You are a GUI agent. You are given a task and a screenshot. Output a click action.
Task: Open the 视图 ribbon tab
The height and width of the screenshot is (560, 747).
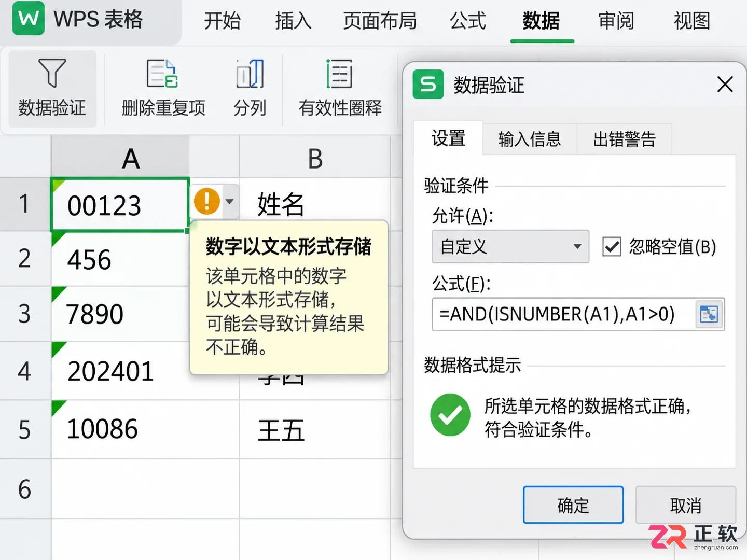(692, 21)
